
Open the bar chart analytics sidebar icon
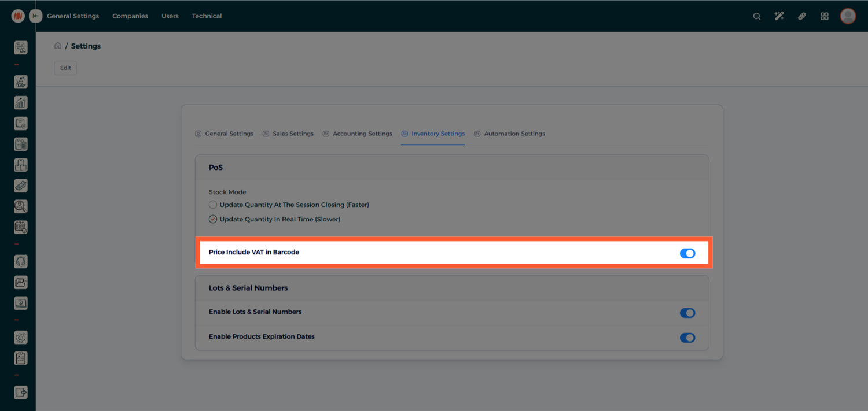[x=21, y=103]
